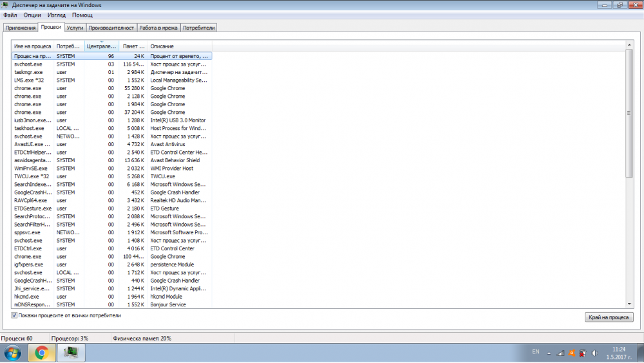The image size is (644, 363).
Task: Select svchost.exe row with 116 54... memory
Action: click(111, 64)
